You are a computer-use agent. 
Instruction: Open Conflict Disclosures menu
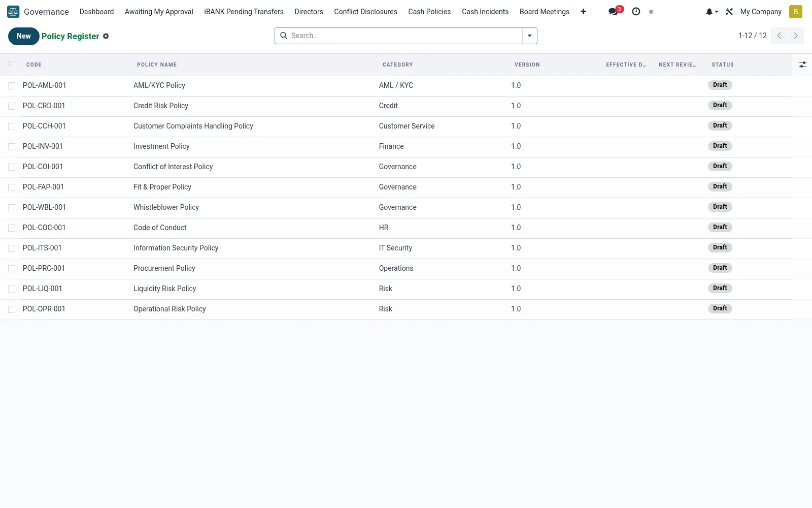(x=365, y=12)
